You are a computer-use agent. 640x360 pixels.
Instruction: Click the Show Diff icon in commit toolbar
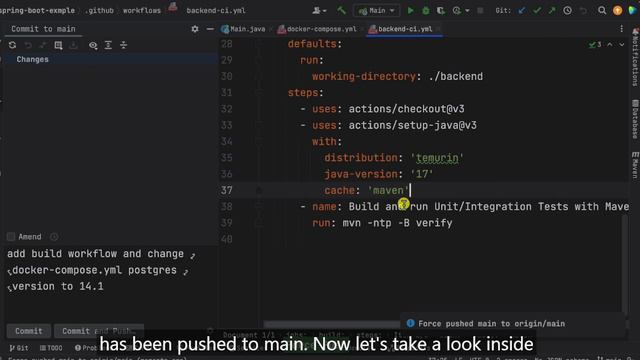58,45
